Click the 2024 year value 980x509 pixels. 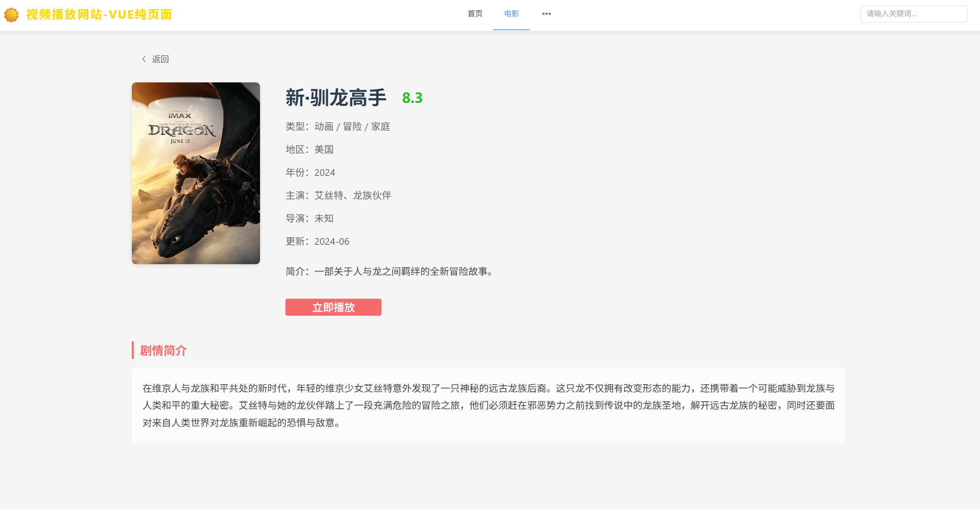[325, 172]
